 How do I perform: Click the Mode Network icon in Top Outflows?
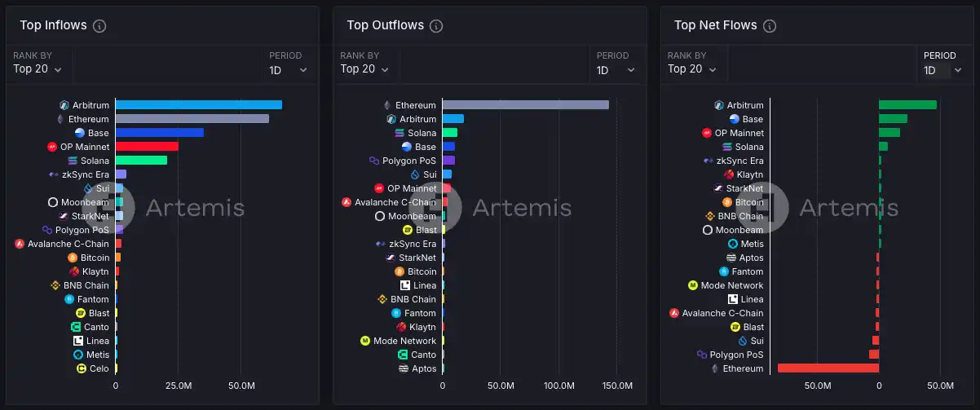click(365, 341)
